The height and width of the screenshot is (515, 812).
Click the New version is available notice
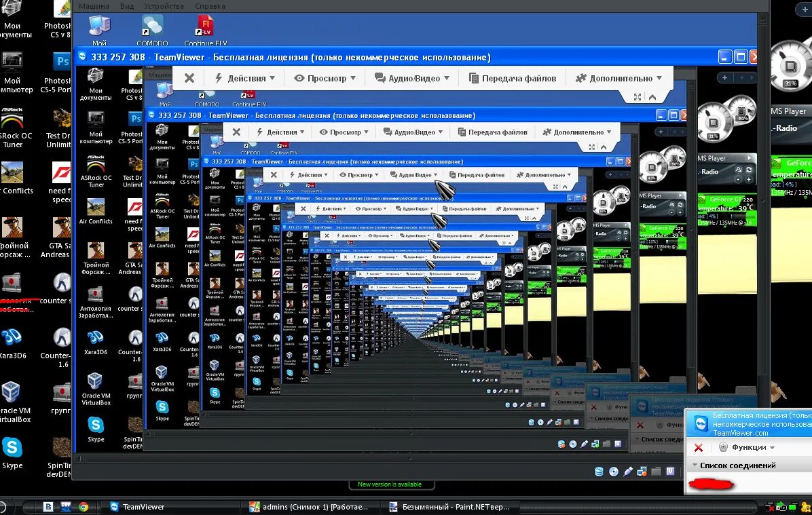pyautogui.click(x=390, y=484)
